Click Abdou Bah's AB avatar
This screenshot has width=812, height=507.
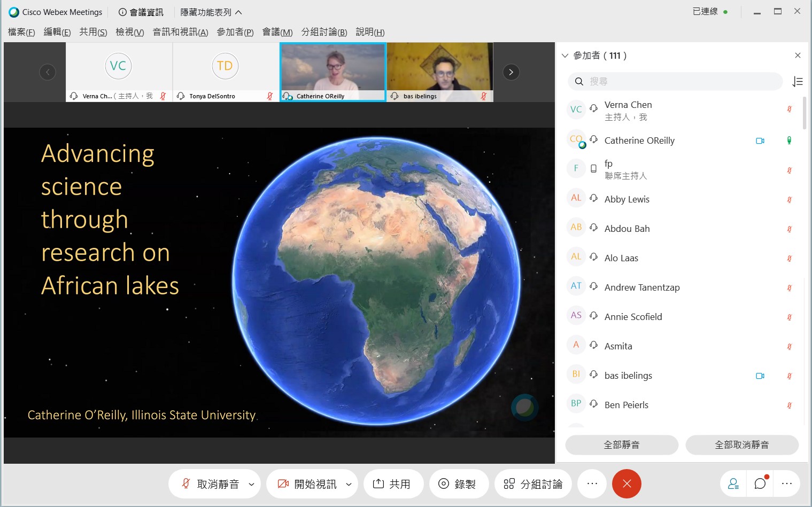pyautogui.click(x=576, y=227)
